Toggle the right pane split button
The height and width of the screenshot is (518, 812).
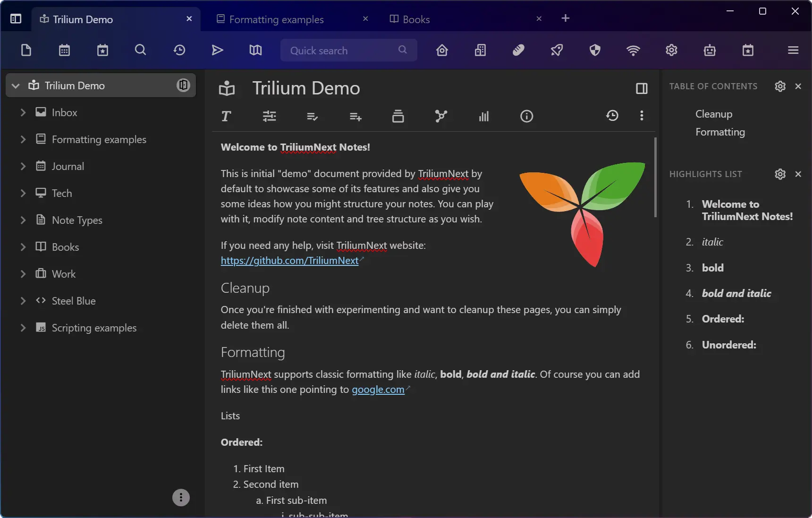click(642, 88)
